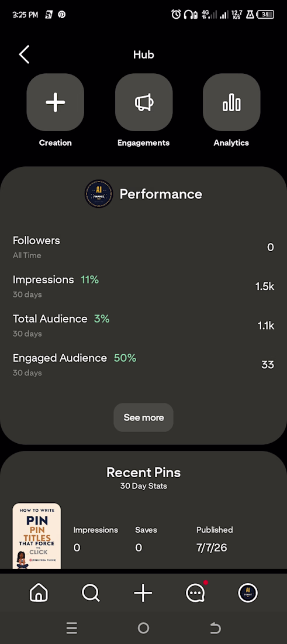Select the Followers All Time row
Screen dimensions: 287x644
coord(144,247)
